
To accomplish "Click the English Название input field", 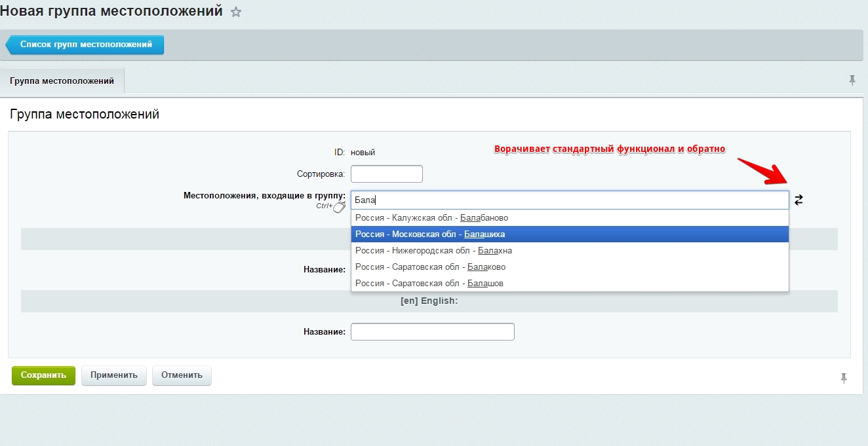I will pyautogui.click(x=432, y=332).
